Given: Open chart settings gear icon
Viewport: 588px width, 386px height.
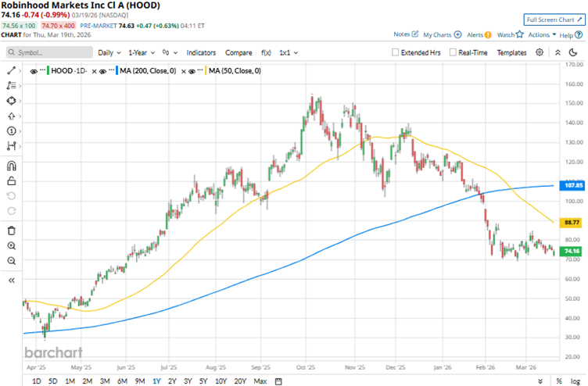Looking at the screenshot, I should [x=540, y=52].
